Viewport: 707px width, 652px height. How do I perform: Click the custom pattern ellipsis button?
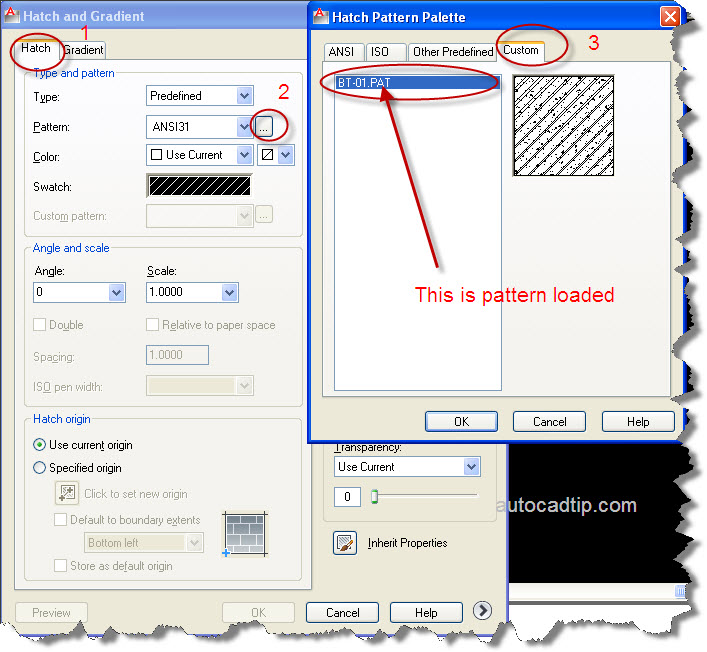point(264,215)
